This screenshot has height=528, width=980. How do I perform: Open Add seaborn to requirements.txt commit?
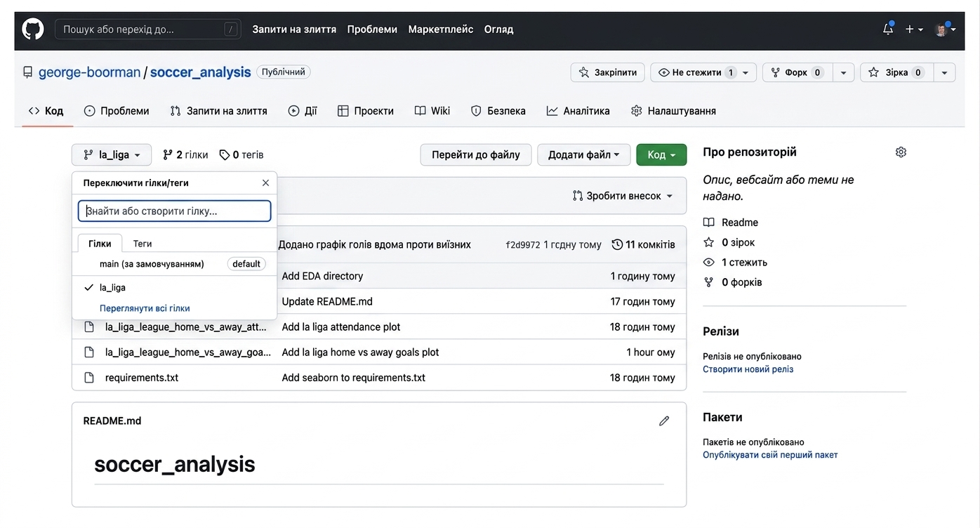[x=354, y=377]
